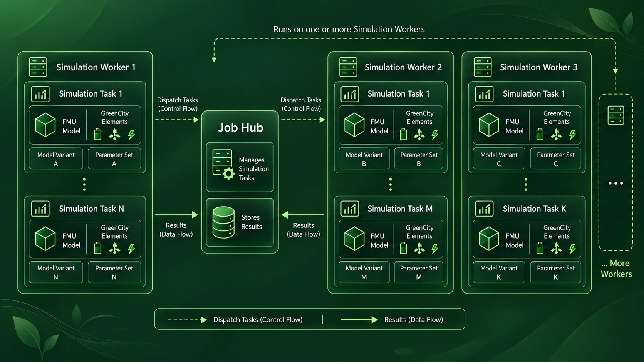Click FMU Model cube in Worker 2 Task 1

(x=354, y=125)
